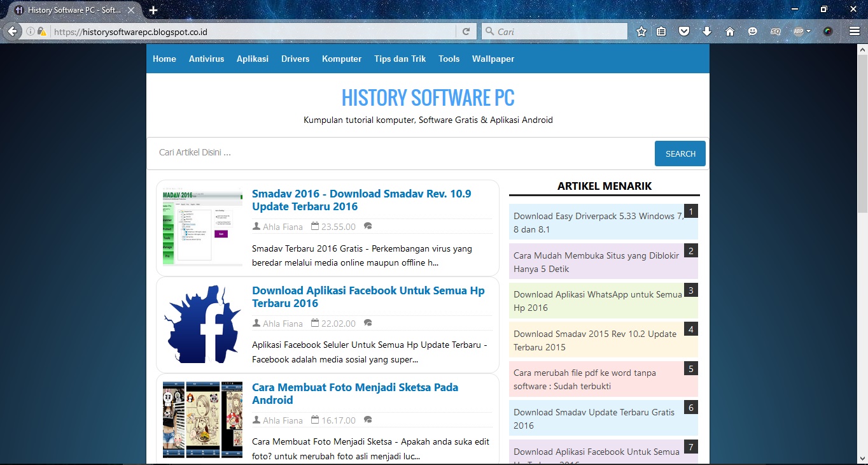
Task: Click the 'Kumpulan tutorial komputer' tagline text
Action: coord(428,120)
